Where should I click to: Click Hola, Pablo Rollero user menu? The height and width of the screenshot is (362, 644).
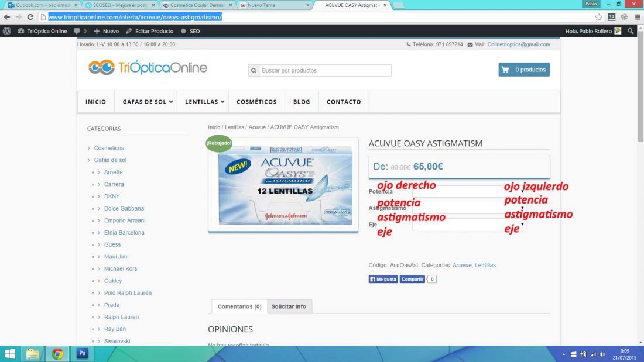pos(593,31)
